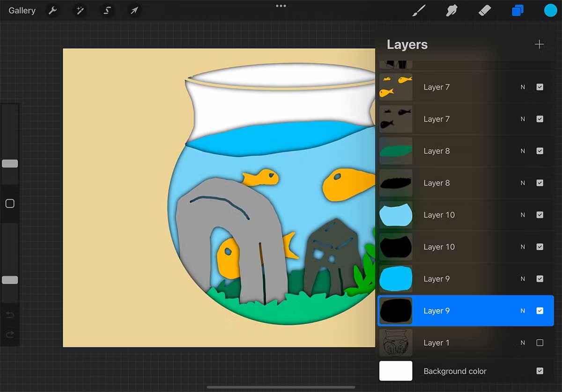Open blend mode menu on selected Layer 9
The height and width of the screenshot is (392, 562).
[x=523, y=311]
